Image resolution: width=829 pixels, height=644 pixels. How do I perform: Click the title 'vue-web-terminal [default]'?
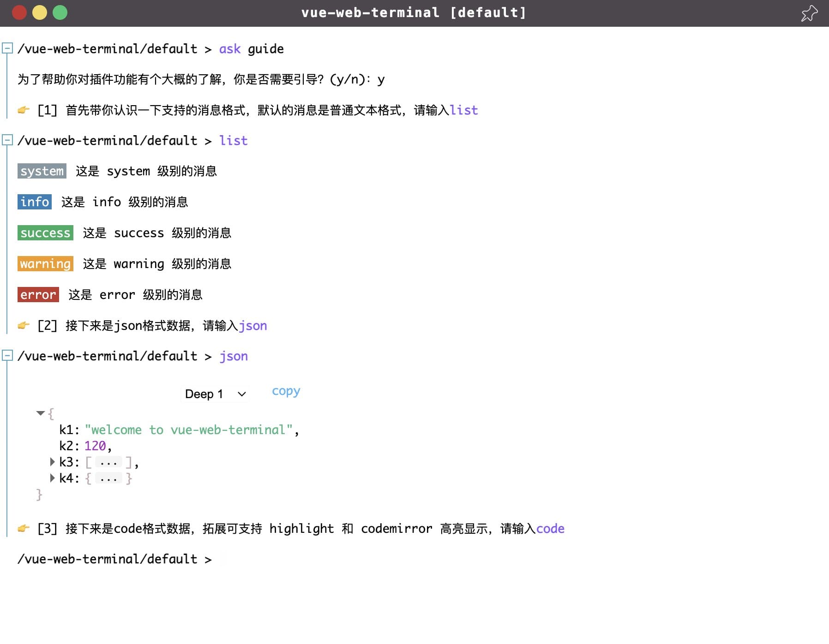[x=414, y=12]
